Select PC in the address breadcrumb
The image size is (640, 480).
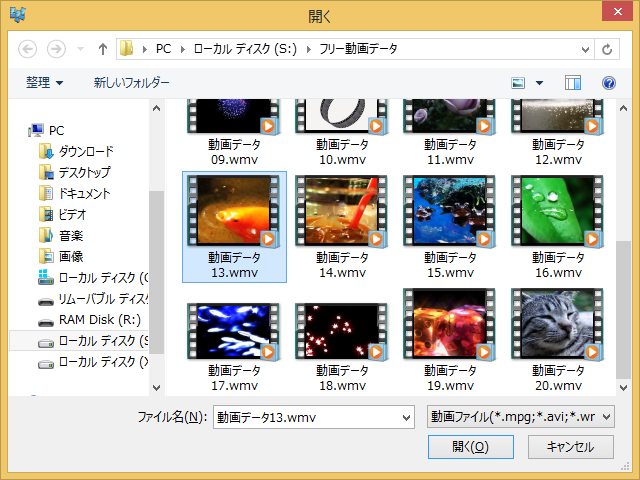click(x=163, y=49)
